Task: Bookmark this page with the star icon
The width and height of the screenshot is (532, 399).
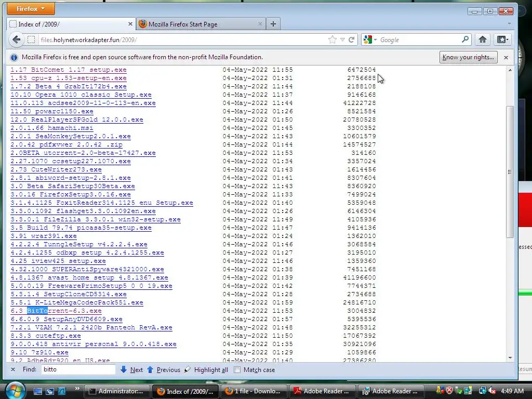Action: [x=332, y=39]
